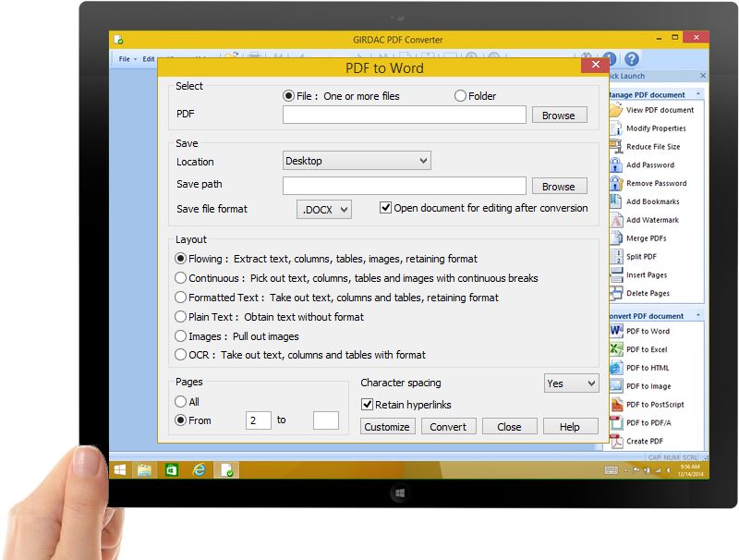
Task: Click the Close button in dialog
Action: click(510, 426)
